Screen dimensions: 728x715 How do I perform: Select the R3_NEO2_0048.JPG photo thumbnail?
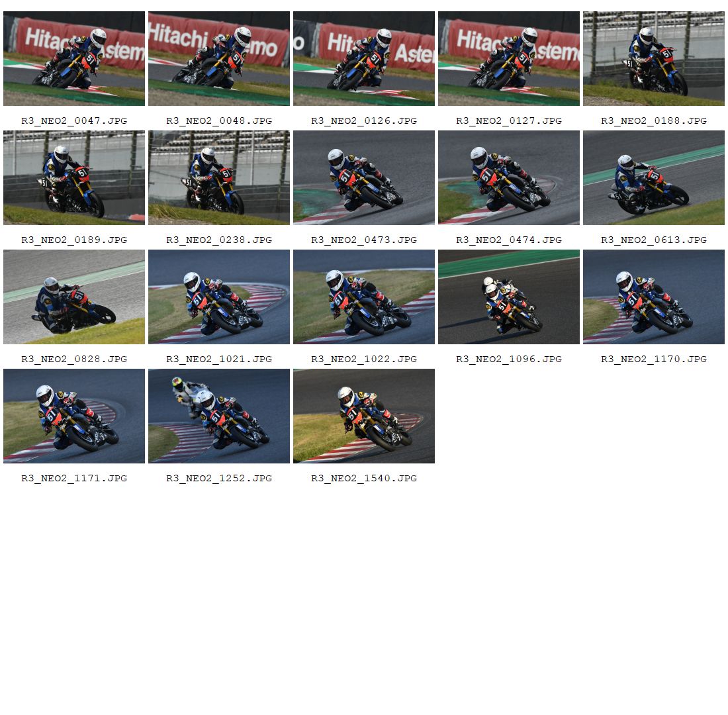click(218, 58)
